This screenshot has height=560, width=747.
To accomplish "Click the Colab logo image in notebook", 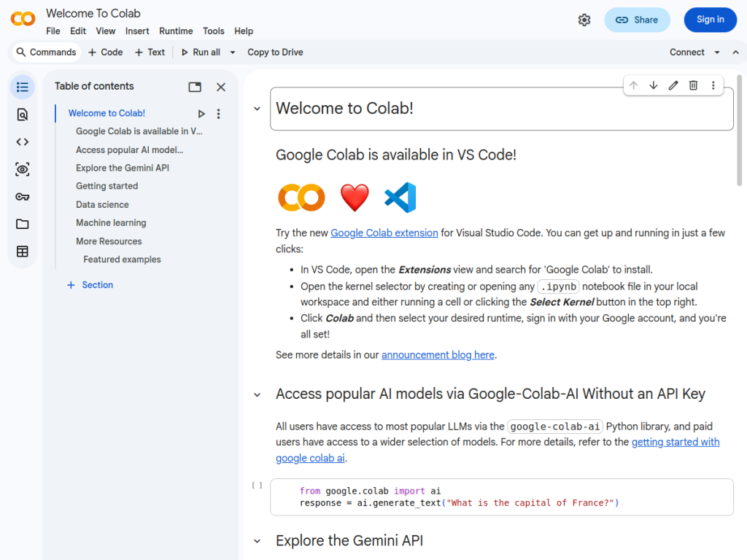I will click(301, 198).
